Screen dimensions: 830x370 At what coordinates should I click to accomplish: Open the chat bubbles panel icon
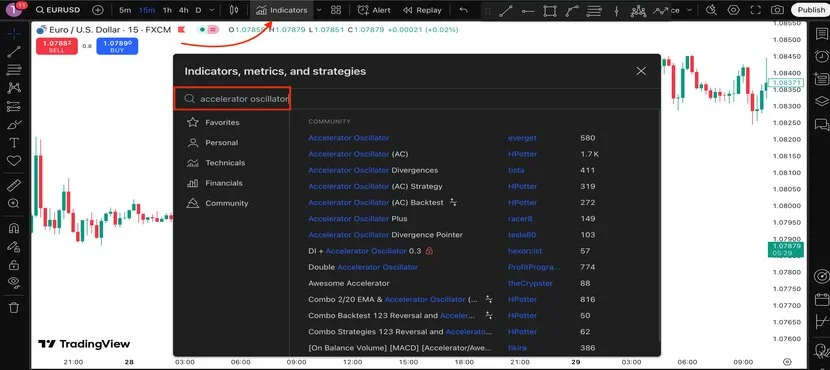821,124
